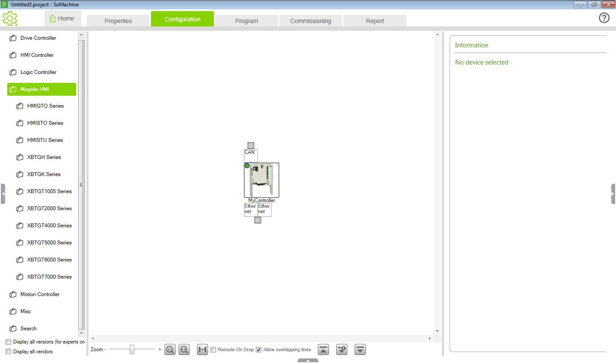Image resolution: width=616 pixels, height=364 pixels.
Task: Click the folder icon beside HMIGTO Series
Action: click(x=20, y=106)
